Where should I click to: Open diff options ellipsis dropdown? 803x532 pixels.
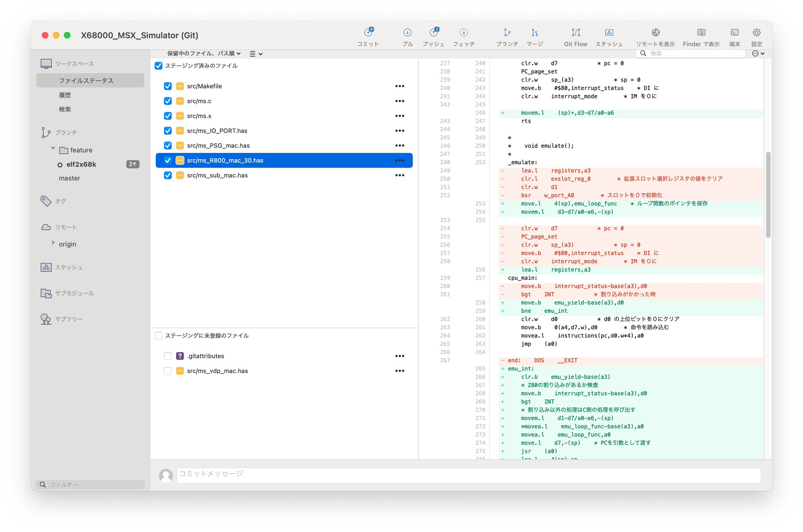pyautogui.click(x=758, y=54)
